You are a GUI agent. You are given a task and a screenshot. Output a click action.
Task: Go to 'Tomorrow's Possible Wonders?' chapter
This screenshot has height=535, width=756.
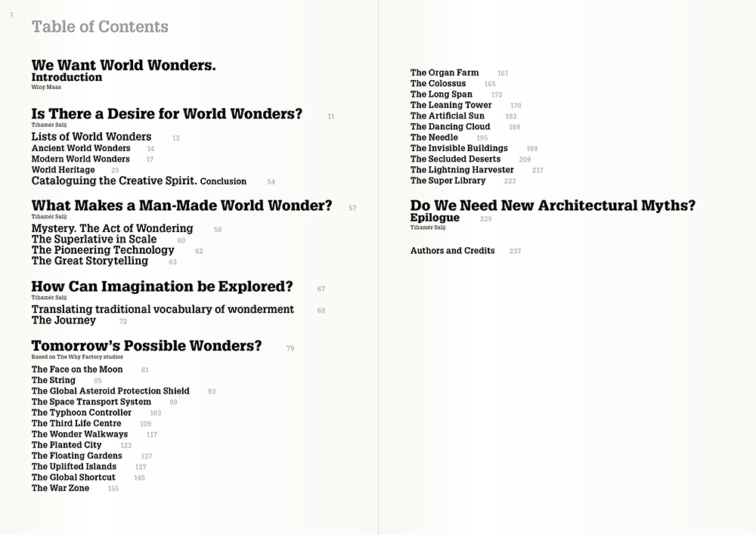click(147, 346)
